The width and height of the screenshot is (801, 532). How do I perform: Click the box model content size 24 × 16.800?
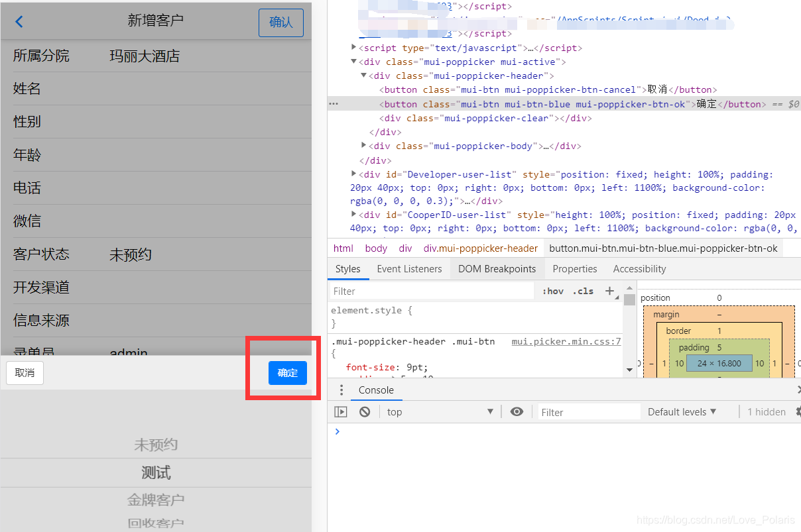(x=719, y=363)
